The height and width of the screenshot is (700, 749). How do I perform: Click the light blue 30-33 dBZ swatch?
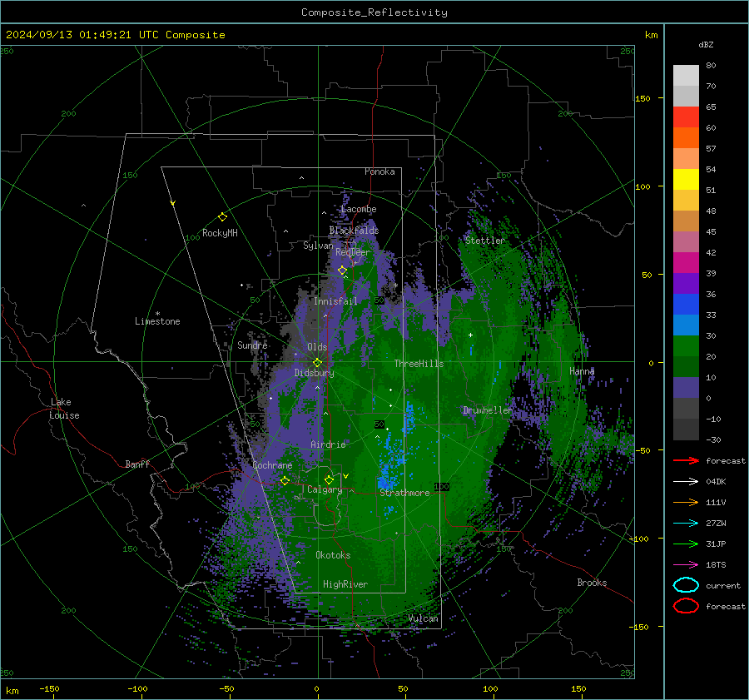pos(686,325)
